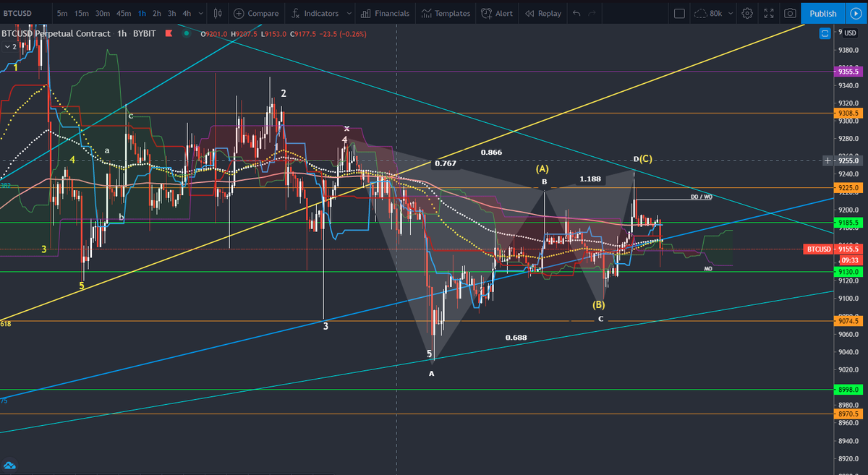
Task: Select the 1h timeframe
Action: coord(142,13)
